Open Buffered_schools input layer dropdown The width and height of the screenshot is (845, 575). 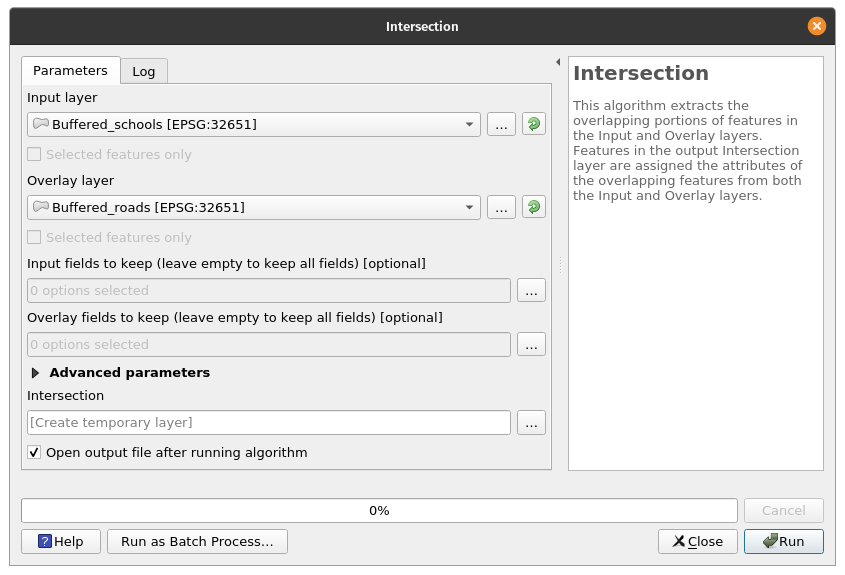pyautogui.click(x=254, y=124)
